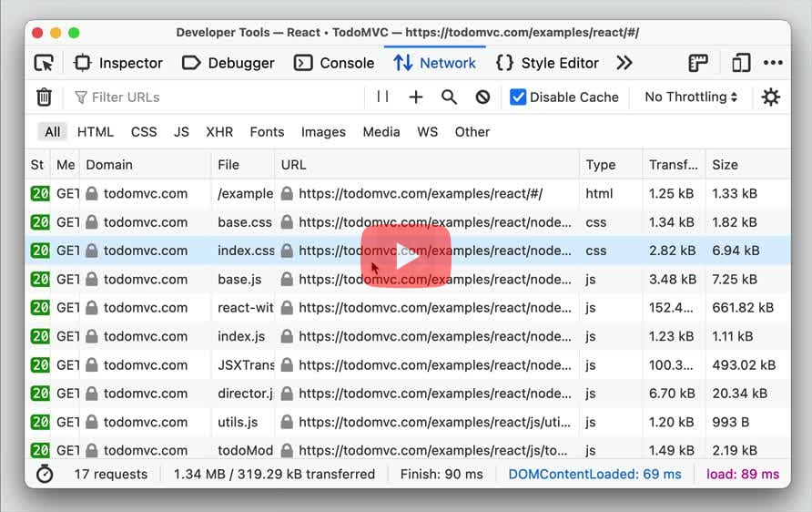
Task: Clear the network log with trash icon
Action: pos(44,97)
